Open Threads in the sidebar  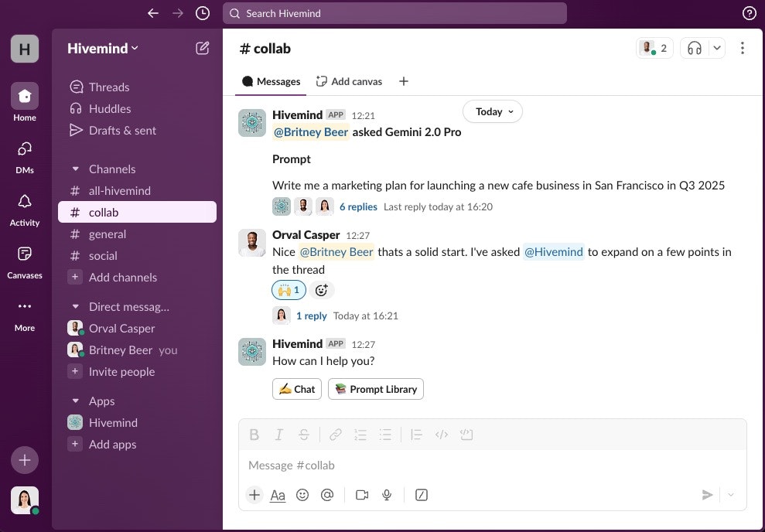point(137,87)
